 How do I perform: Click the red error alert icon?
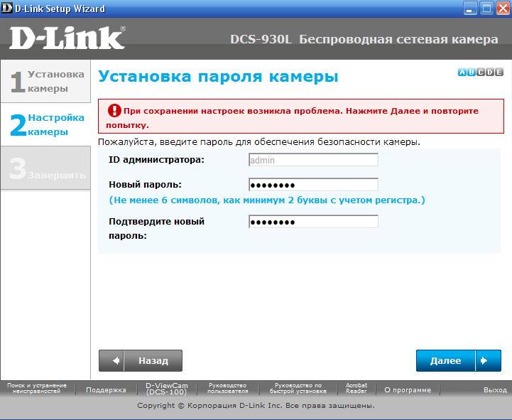pyautogui.click(x=114, y=111)
